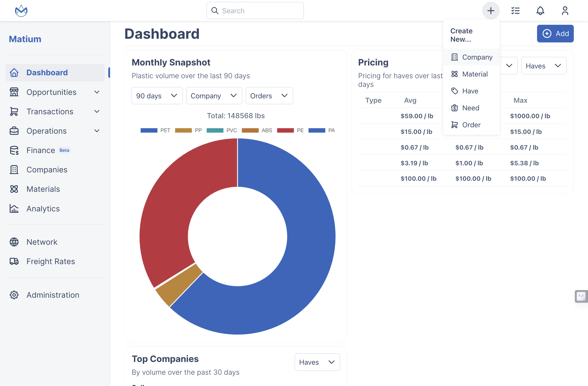This screenshot has height=386, width=588.
Task: Click the Opportunities storefront icon
Action: pyautogui.click(x=14, y=92)
